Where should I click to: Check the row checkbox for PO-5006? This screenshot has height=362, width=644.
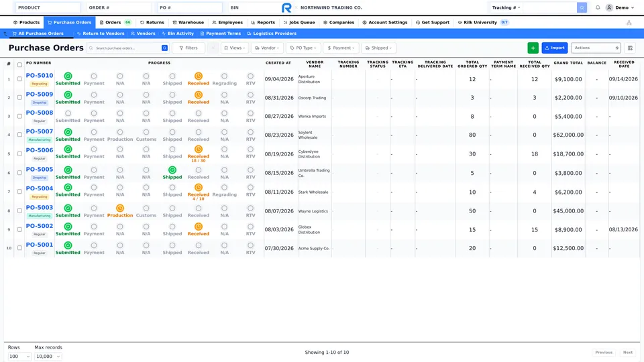point(19,154)
